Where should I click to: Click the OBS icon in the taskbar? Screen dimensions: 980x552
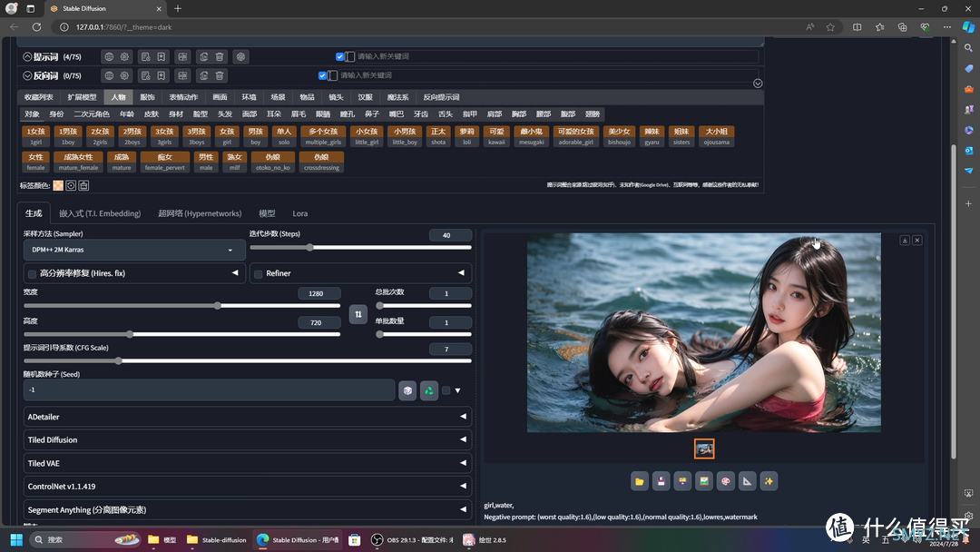(377, 539)
